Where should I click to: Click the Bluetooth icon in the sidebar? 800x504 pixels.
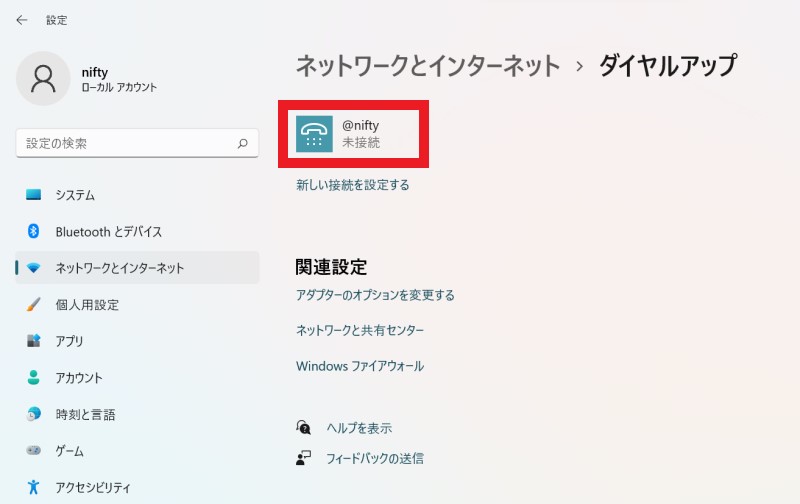pyautogui.click(x=34, y=231)
